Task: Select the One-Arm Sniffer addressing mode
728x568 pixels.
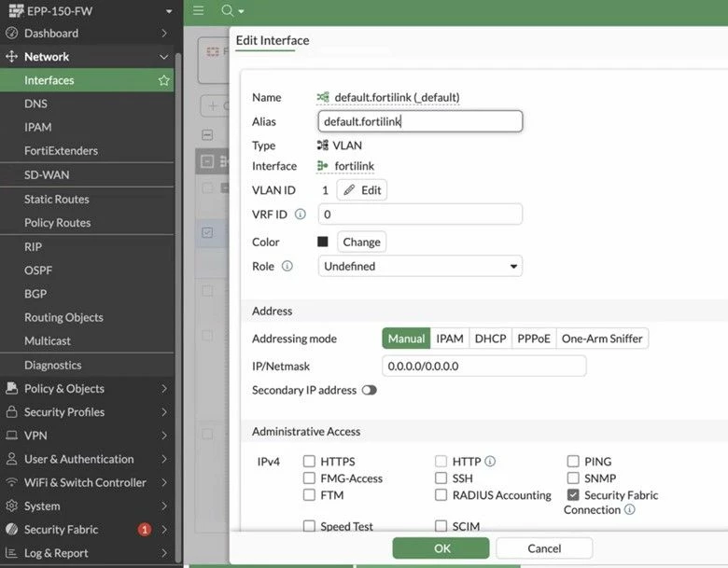Action: 602,339
